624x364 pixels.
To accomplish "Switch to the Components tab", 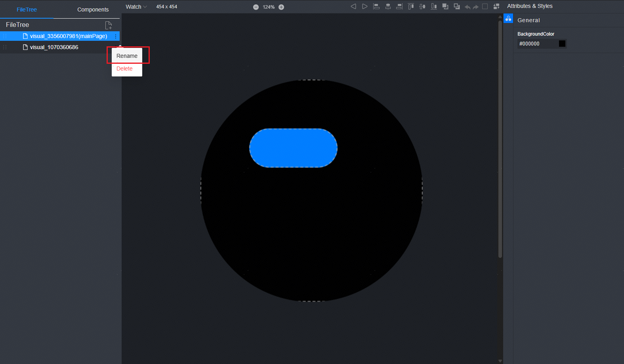I will click(93, 10).
